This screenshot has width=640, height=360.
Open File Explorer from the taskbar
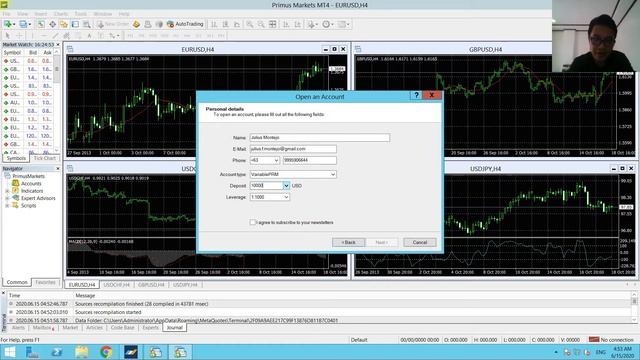click(81, 351)
